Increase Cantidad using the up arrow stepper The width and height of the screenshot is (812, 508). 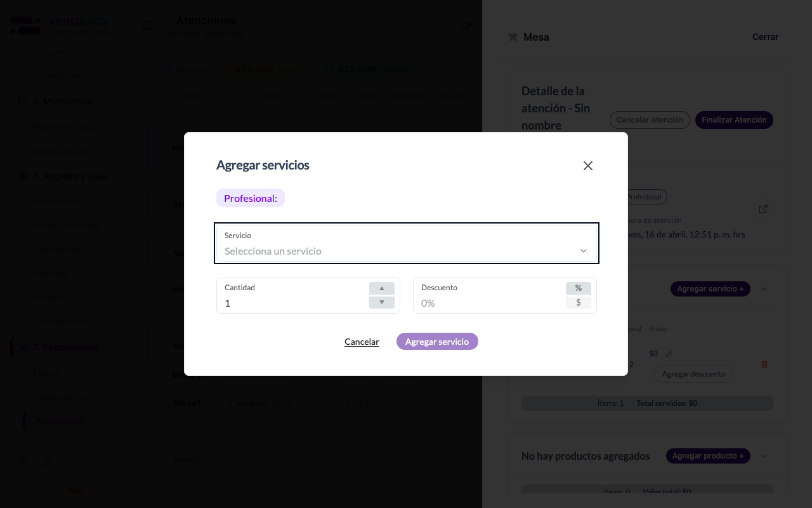coord(381,288)
